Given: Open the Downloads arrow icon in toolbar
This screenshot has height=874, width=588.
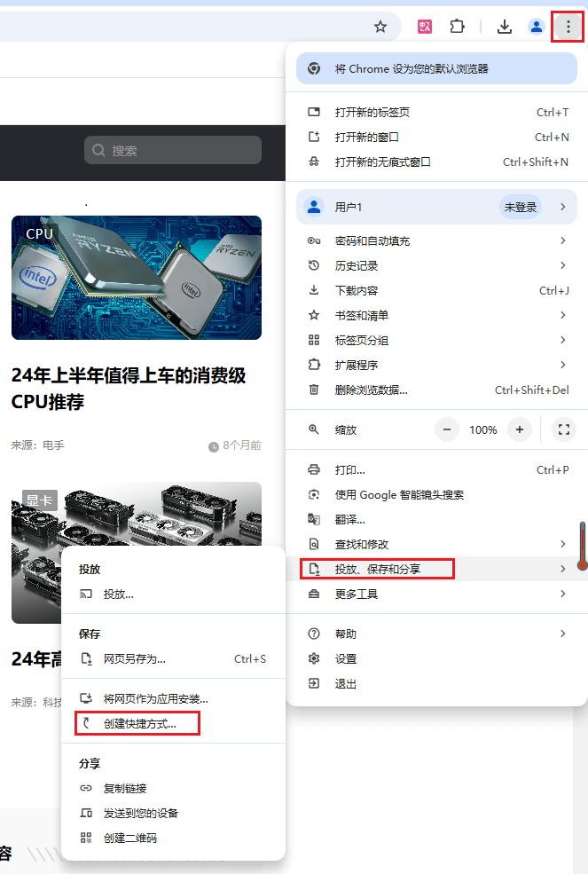Looking at the screenshot, I should click(x=505, y=27).
